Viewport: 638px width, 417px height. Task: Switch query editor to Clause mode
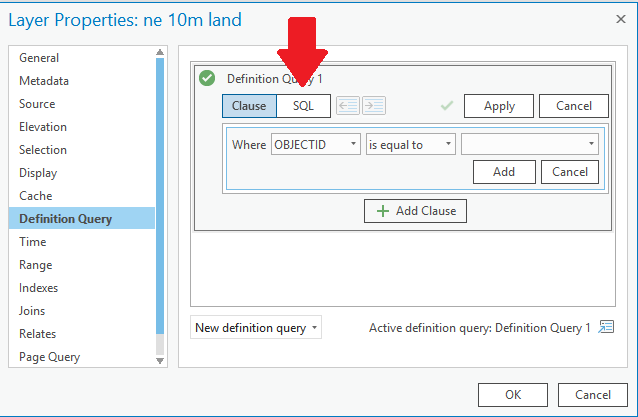[249, 106]
